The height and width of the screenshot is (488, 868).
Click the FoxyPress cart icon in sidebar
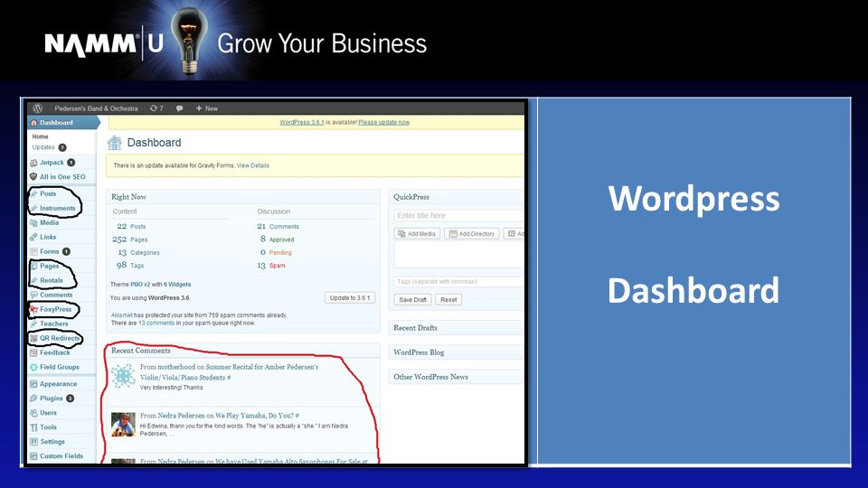coord(33,309)
